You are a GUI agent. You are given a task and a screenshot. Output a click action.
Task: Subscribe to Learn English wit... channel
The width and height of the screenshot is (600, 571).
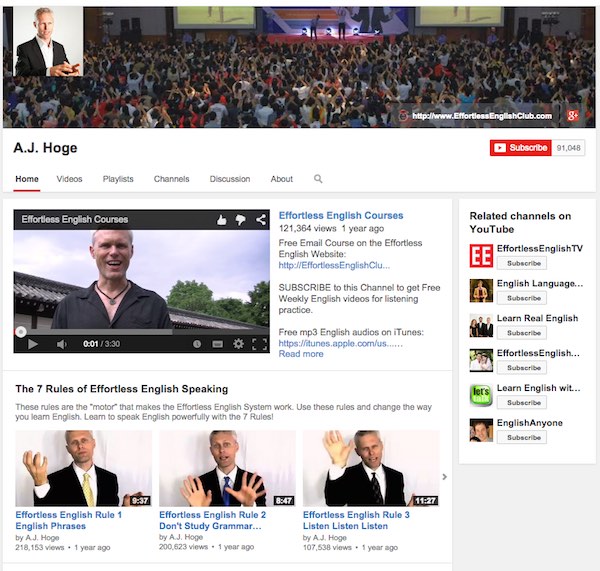pos(522,403)
